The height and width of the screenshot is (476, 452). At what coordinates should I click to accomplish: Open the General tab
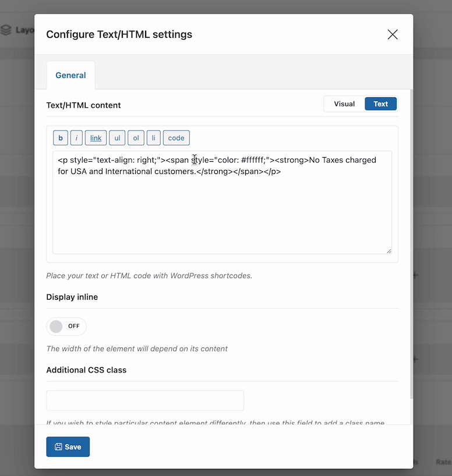click(x=70, y=75)
